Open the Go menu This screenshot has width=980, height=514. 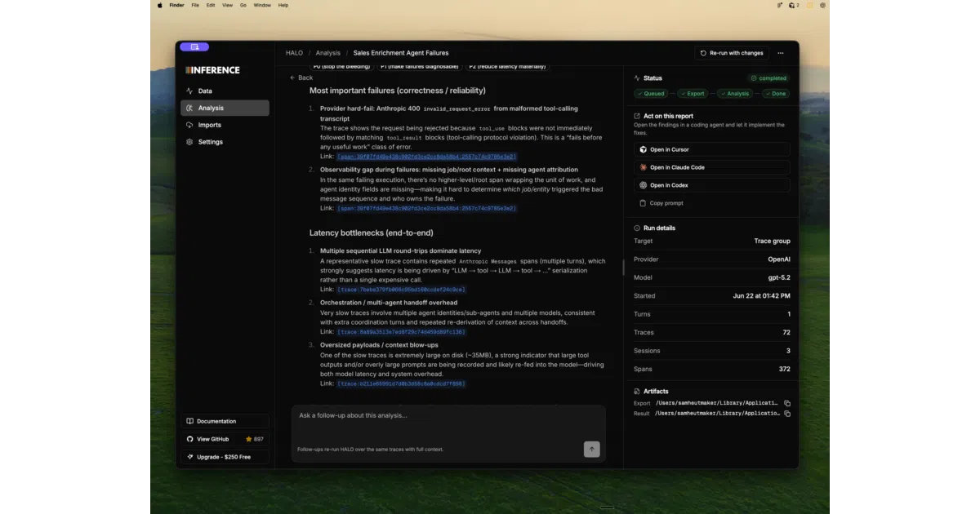click(x=243, y=5)
